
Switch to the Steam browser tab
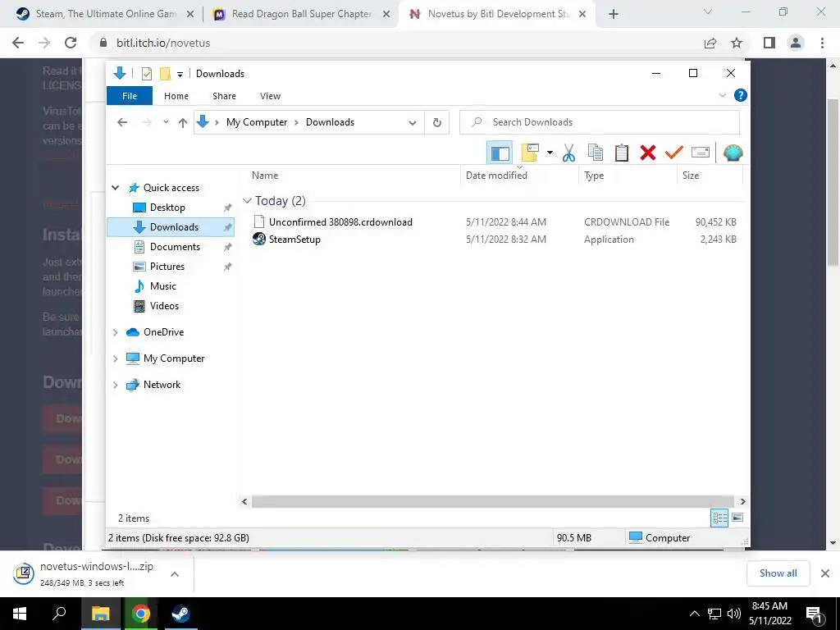[x=105, y=14]
